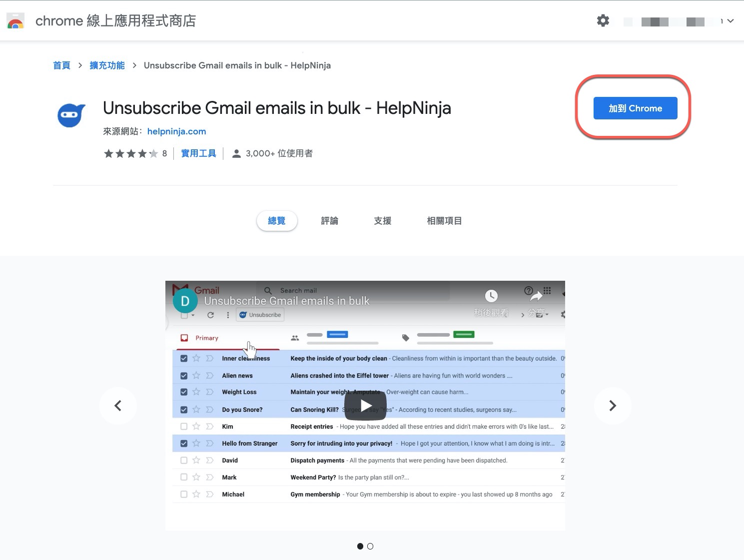Go to previous slide arrow

click(x=118, y=406)
